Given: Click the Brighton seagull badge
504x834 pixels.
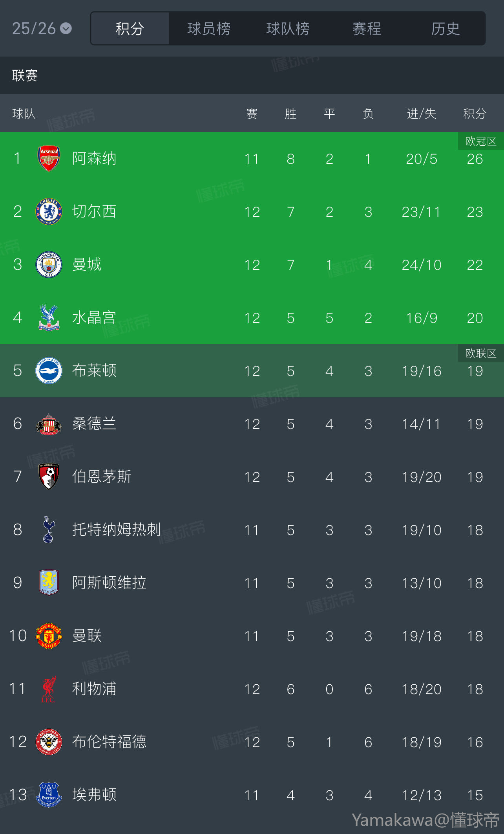Looking at the screenshot, I should 49,370.
